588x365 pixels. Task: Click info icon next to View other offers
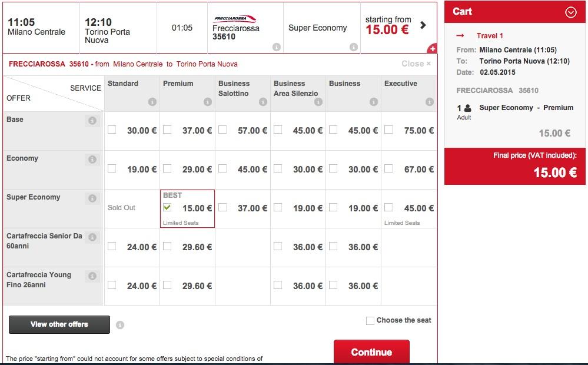click(x=120, y=324)
